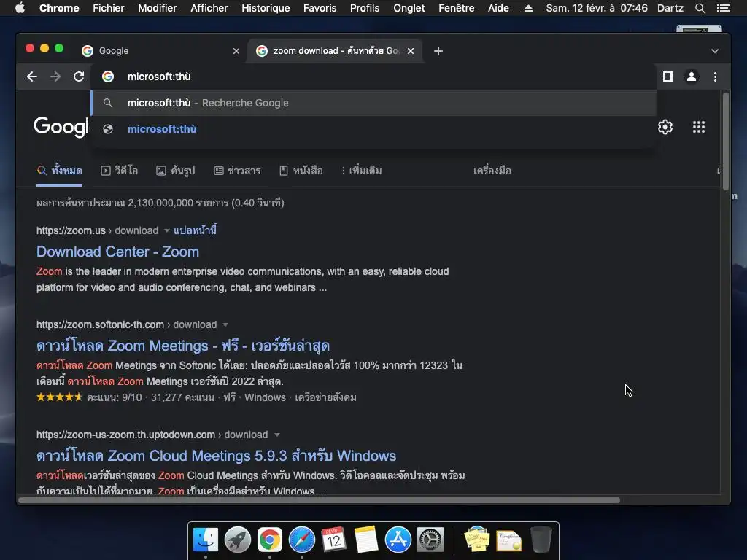Open the Chrome side panel icon
Image resolution: width=747 pixels, height=560 pixels.
pos(668,77)
